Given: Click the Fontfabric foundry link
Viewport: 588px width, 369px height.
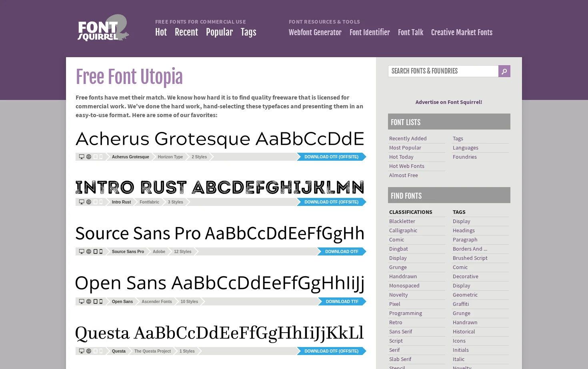Looking at the screenshot, I should pos(149,202).
